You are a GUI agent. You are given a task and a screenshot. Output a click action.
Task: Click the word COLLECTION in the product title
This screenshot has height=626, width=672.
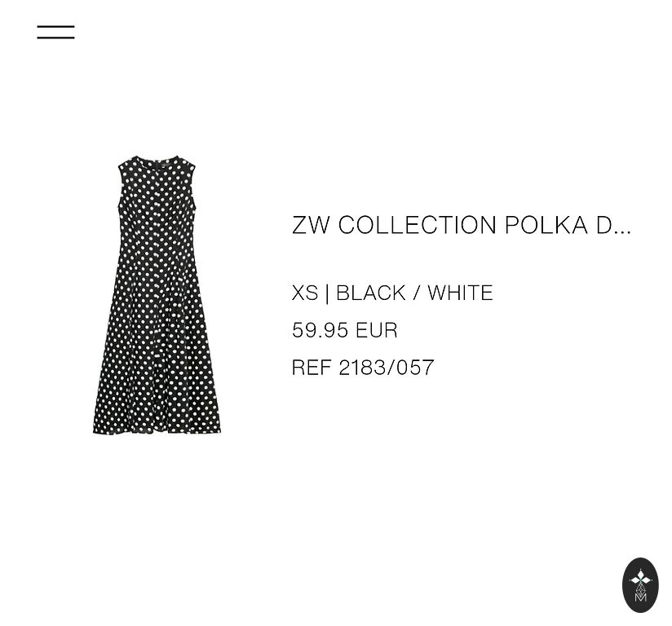tap(417, 225)
